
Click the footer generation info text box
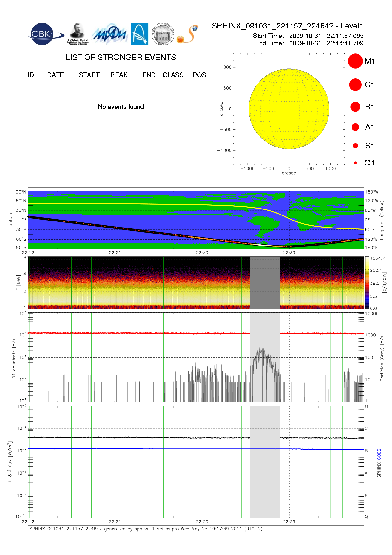click(195, 529)
